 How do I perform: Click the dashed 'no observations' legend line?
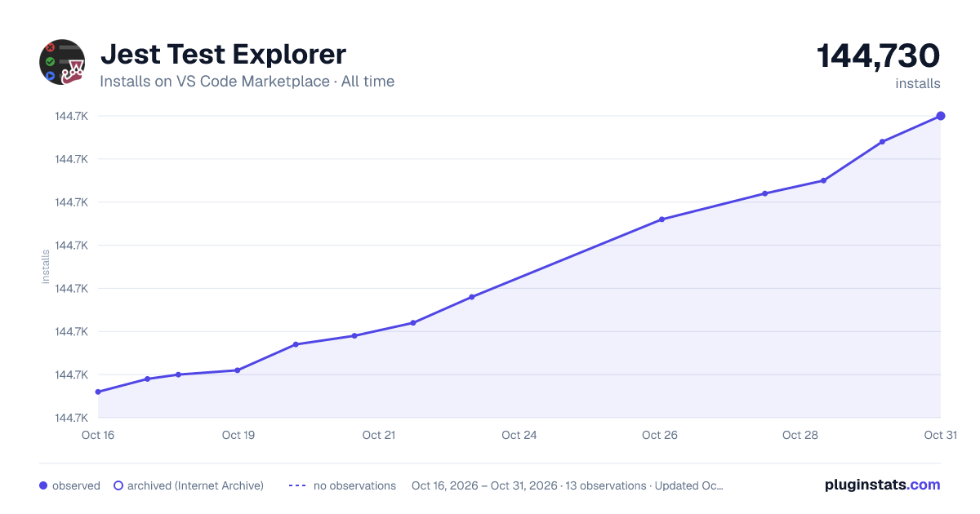297,485
